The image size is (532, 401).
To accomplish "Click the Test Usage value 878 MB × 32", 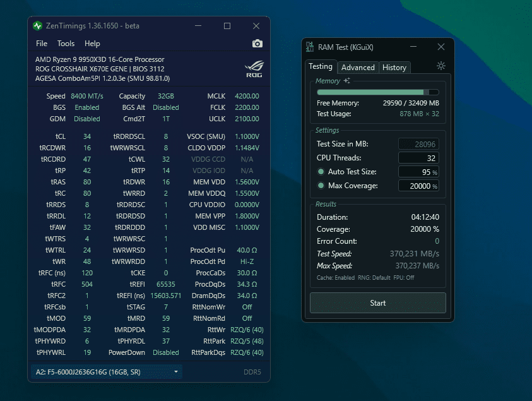I will tap(419, 114).
